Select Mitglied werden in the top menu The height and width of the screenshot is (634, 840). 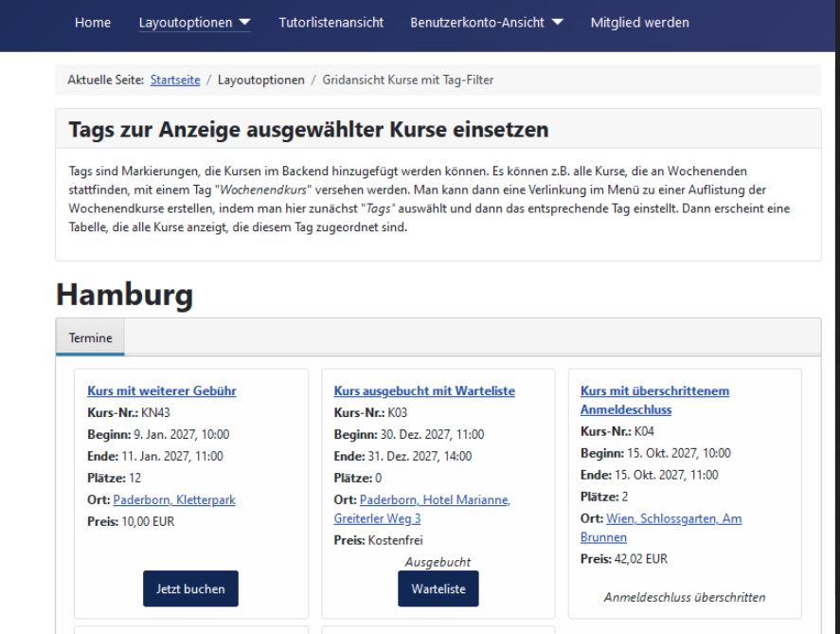[x=639, y=22]
